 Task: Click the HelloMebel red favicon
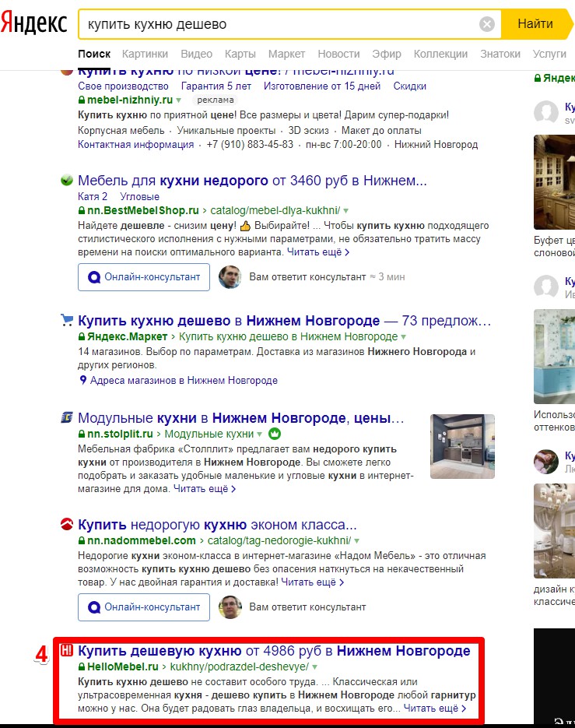67,650
